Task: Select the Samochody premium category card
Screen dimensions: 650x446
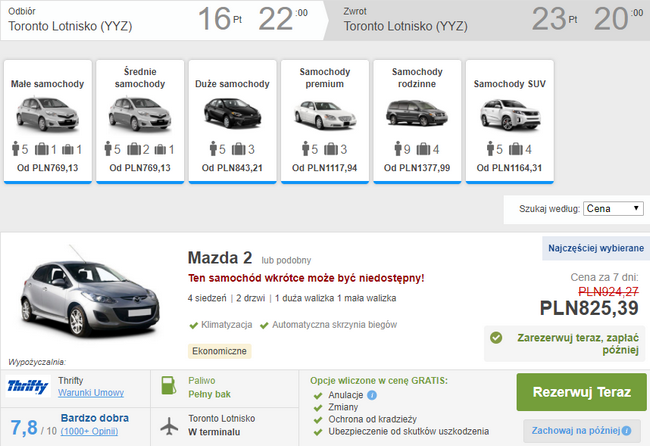Action: click(x=325, y=121)
